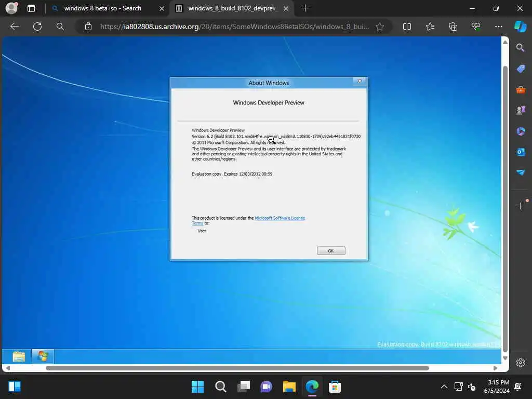Open the Chat app on taskbar
The width and height of the screenshot is (532, 399).
coord(267,387)
